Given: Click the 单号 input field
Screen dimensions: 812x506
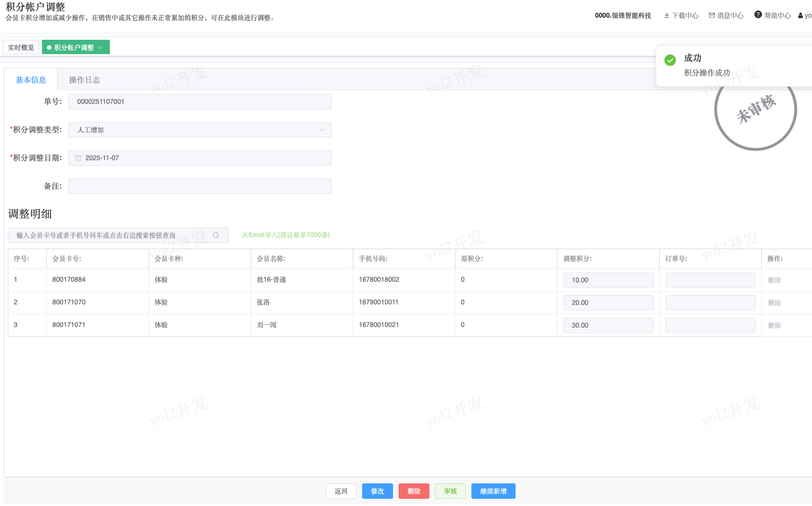Looking at the screenshot, I should (200, 102).
